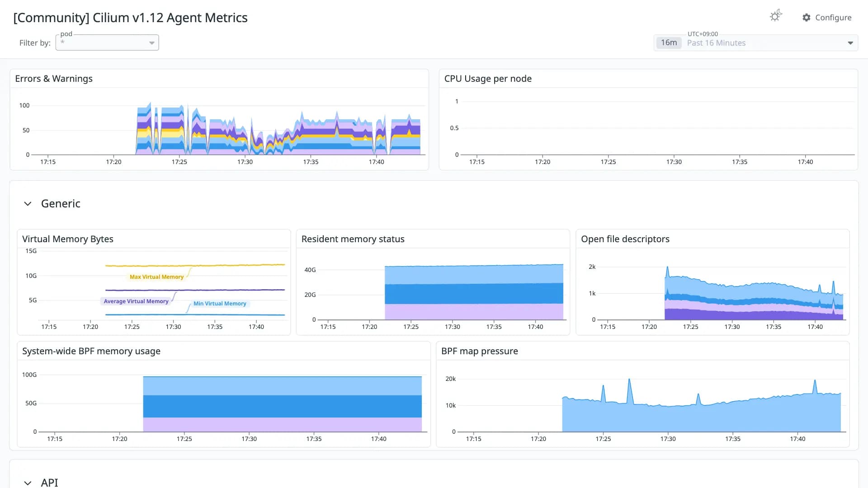Click the dashboard title Cilium v1.12 Agent Metrics
Image resolution: width=868 pixels, height=488 pixels.
pyautogui.click(x=131, y=18)
